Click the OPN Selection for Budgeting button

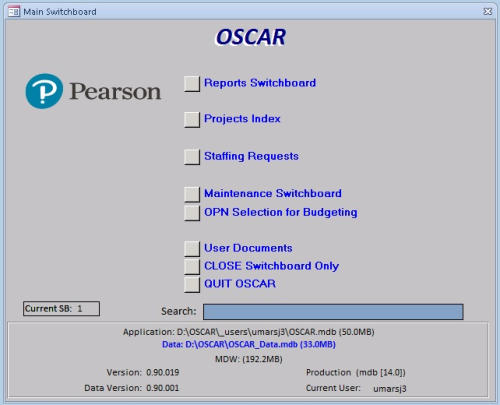(192, 213)
